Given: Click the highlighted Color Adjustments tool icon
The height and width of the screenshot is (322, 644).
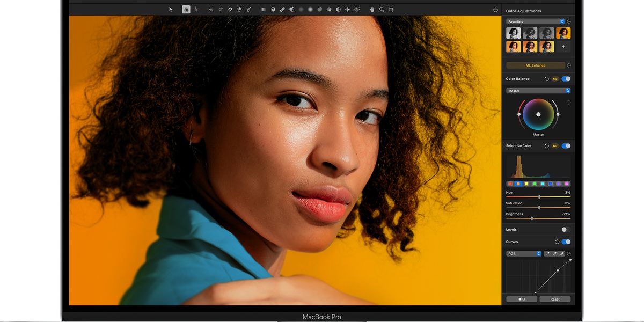Looking at the screenshot, I should 186,9.
